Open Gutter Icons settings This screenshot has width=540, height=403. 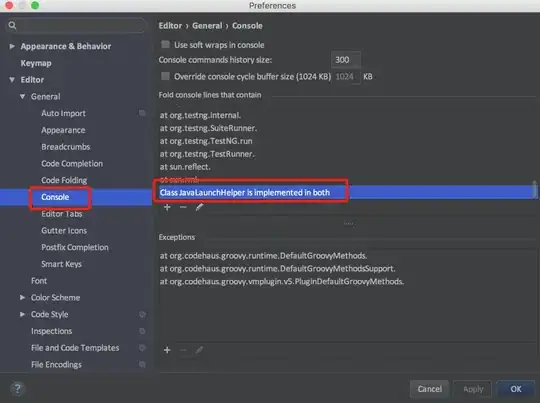click(64, 230)
